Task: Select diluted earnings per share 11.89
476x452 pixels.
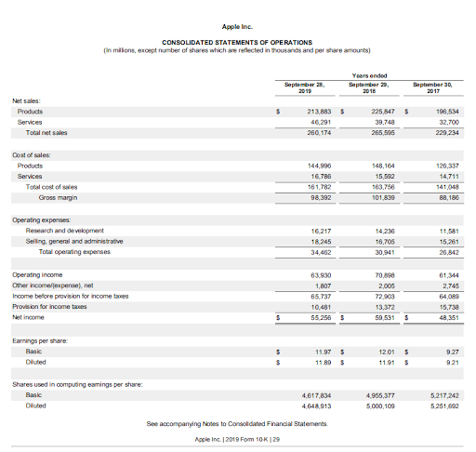Action: [x=324, y=363]
